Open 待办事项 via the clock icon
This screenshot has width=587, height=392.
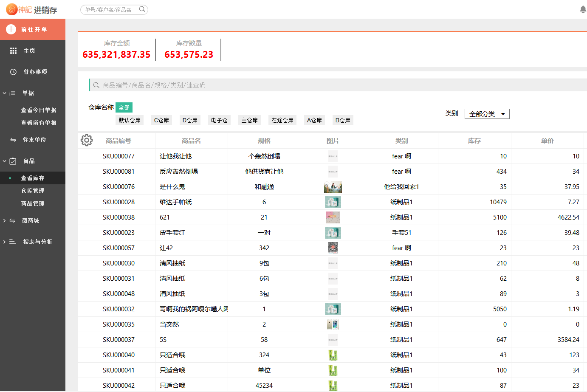[13, 72]
